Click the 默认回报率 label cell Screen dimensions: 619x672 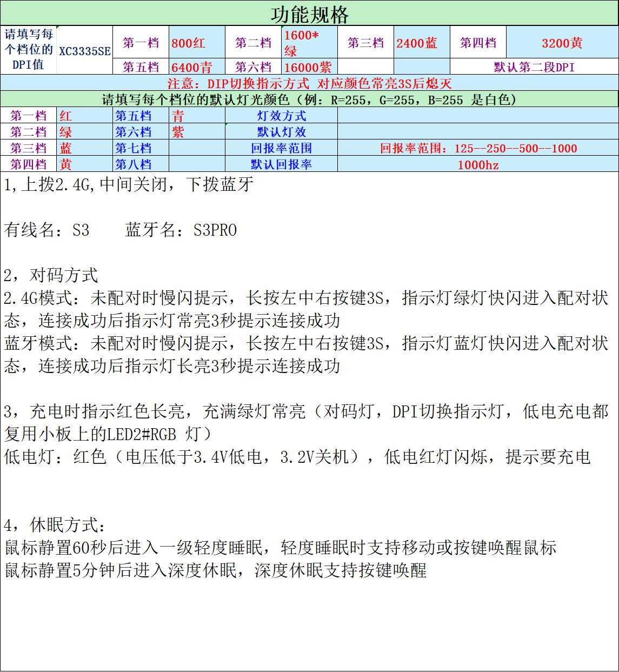[281, 164]
